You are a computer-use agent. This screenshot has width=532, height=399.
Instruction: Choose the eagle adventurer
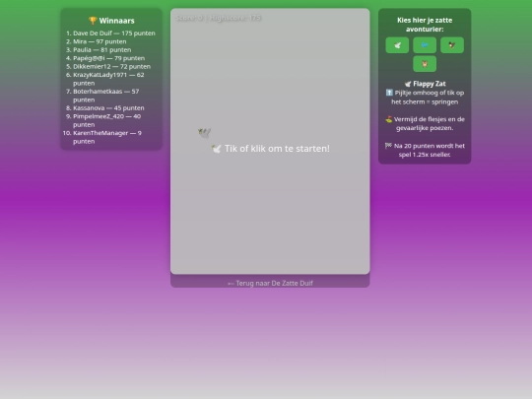[452, 45]
